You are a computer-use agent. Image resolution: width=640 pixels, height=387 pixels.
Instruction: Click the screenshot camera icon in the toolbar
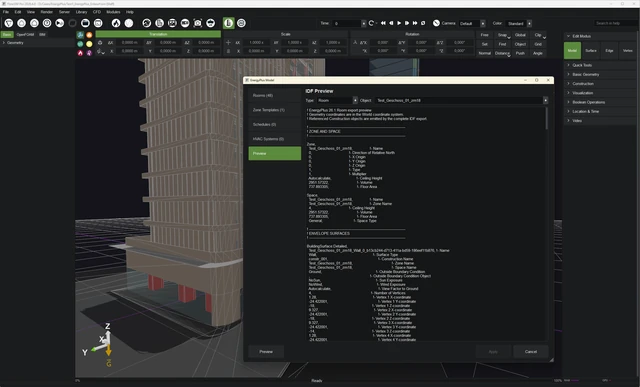[198, 23]
